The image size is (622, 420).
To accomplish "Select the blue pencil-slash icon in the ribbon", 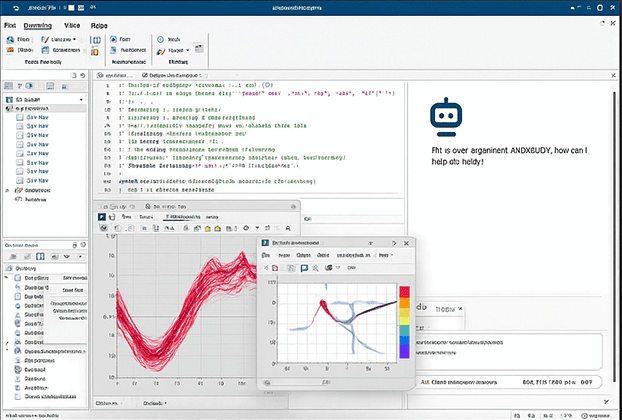I will (x=45, y=39).
